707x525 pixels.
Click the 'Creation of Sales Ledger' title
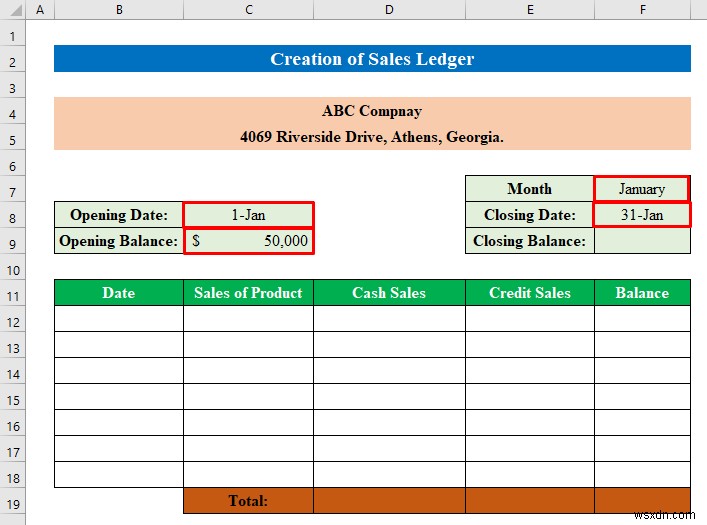pos(372,59)
